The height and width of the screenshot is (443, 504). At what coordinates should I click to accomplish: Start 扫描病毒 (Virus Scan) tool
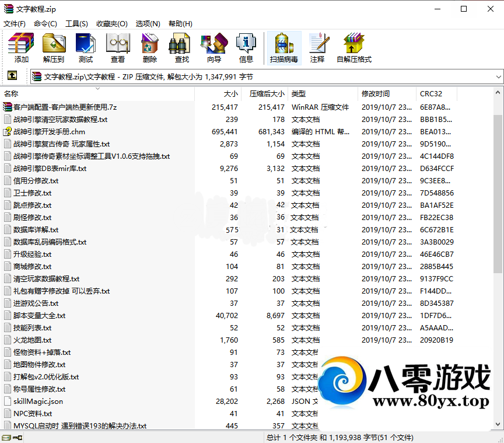(x=284, y=48)
